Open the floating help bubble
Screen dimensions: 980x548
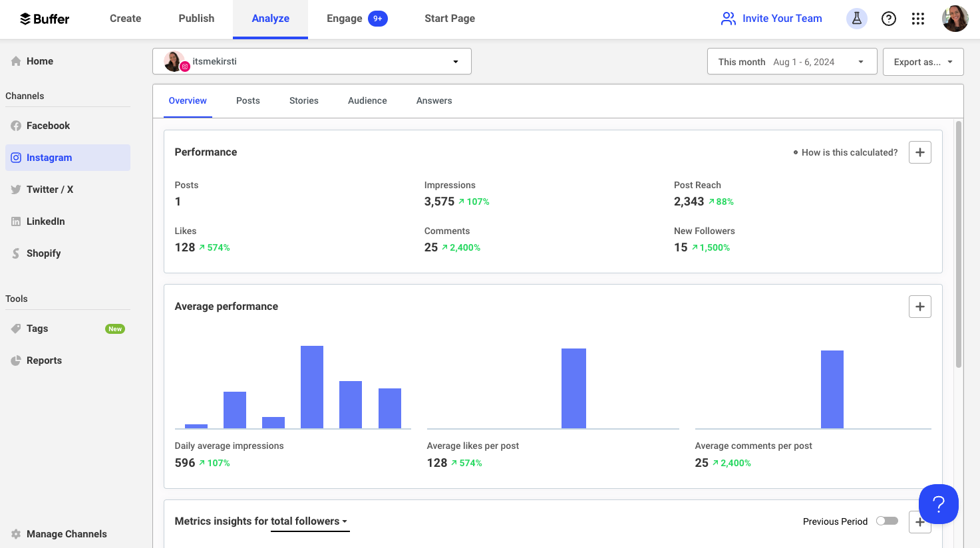(938, 504)
